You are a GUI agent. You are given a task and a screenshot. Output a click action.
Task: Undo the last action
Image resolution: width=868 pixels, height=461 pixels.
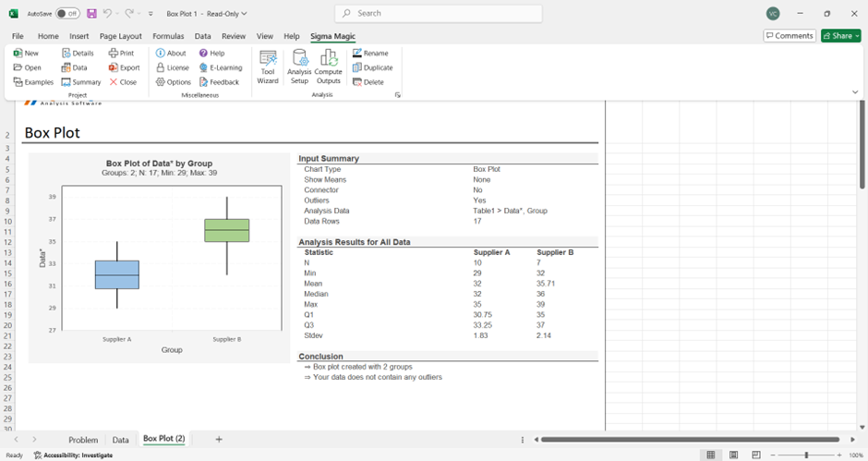[x=107, y=13]
